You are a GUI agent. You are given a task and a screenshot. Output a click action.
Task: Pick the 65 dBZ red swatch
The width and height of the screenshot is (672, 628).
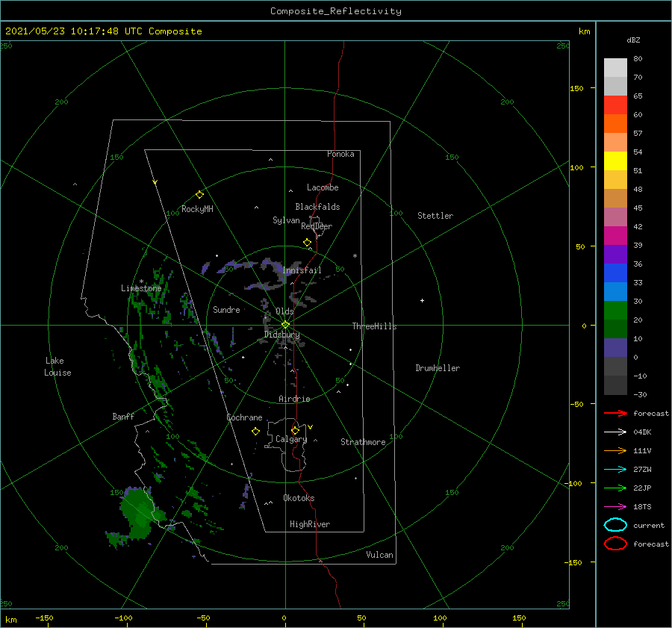click(615, 105)
